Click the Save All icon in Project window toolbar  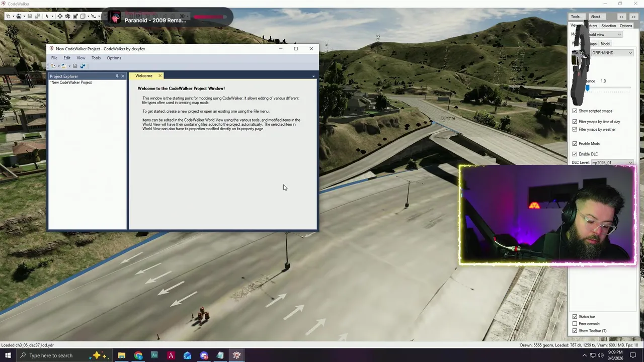point(83,66)
